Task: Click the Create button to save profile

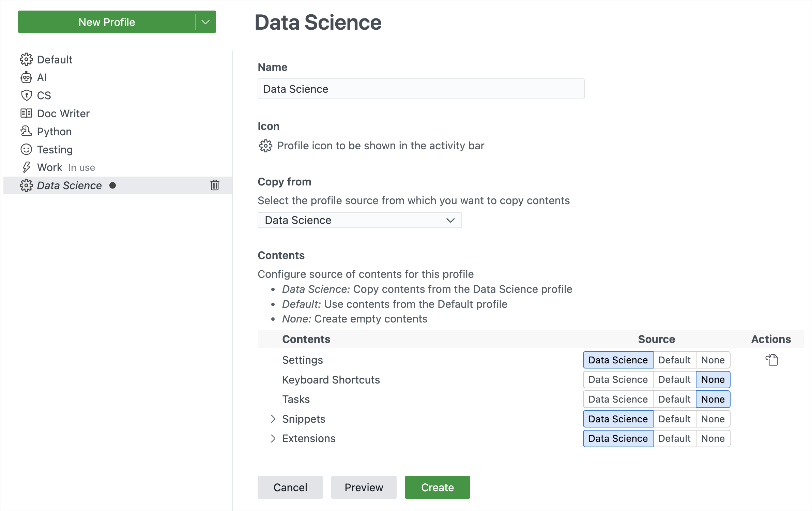Action: pos(437,487)
